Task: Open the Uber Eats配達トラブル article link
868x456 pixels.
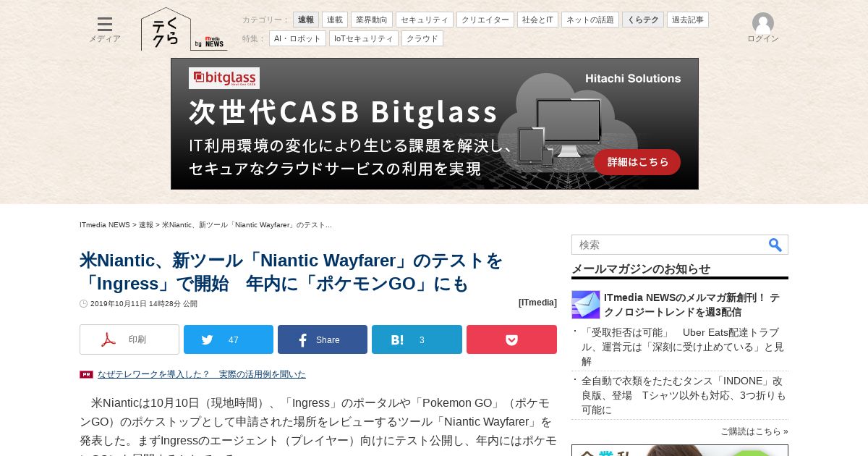Action: pyautogui.click(x=684, y=347)
